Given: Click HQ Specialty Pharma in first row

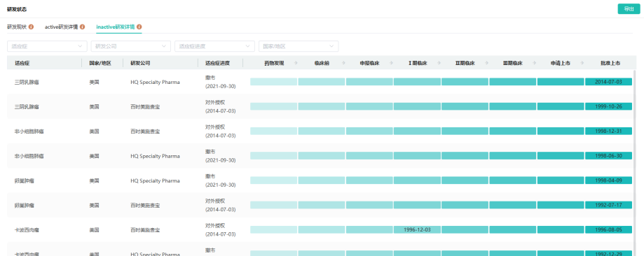Looking at the screenshot, I should tap(155, 82).
